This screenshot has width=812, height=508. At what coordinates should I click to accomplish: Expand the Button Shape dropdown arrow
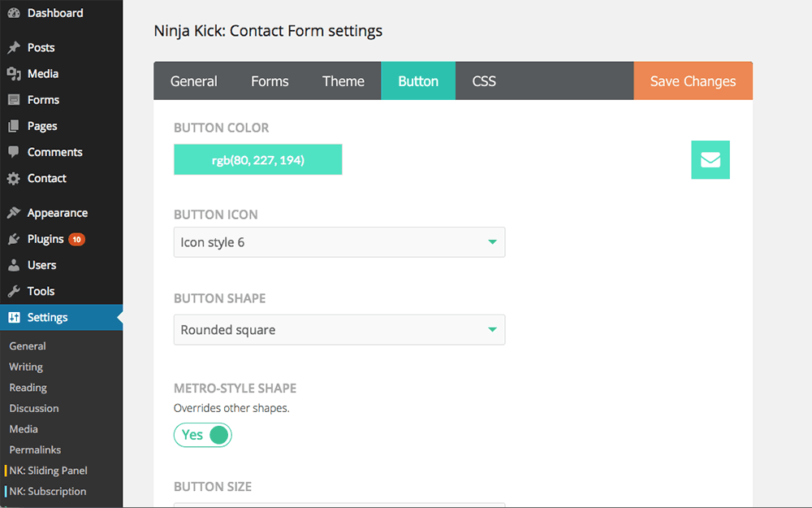(x=493, y=330)
